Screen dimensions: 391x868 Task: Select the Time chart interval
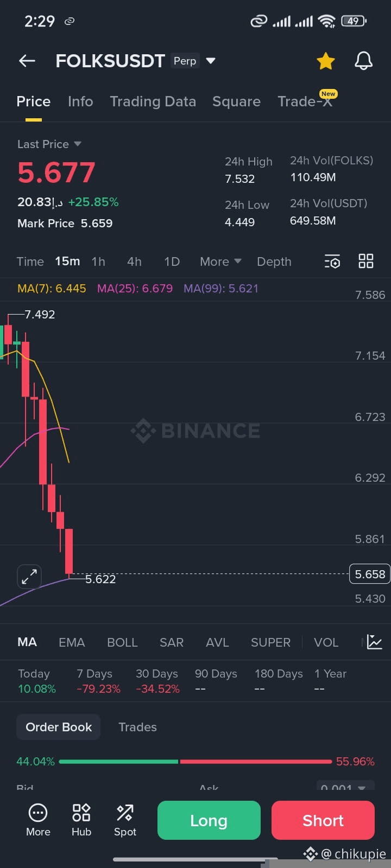coord(30,261)
